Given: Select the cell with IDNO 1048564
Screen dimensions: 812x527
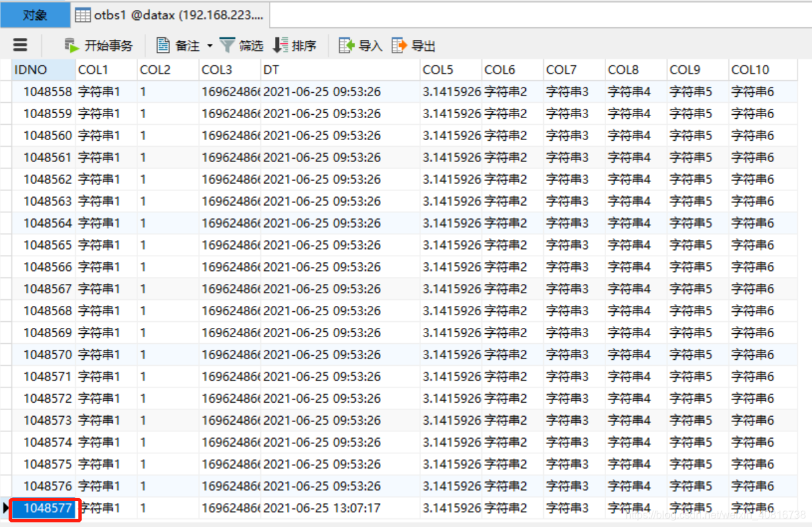Looking at the screenshot, I should coord(44,223).
